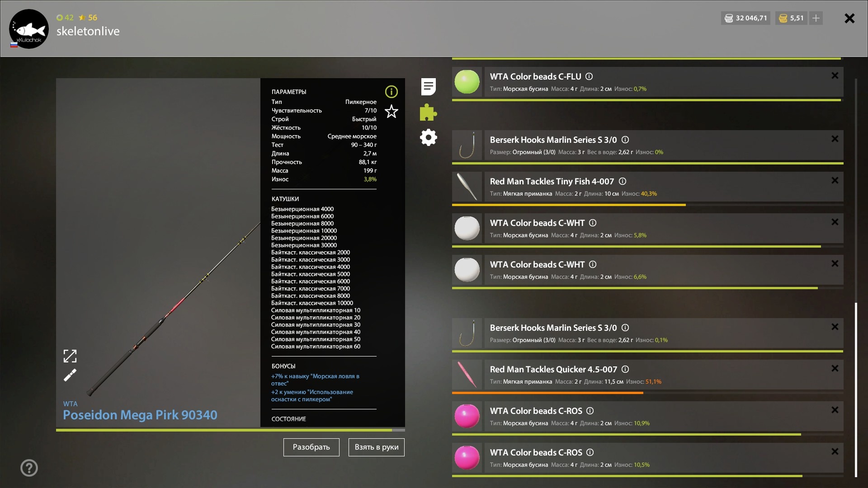Click the tackle list vertical scrollbar
This screenshot has height=488, width=868.
click(x=856, y=389)
